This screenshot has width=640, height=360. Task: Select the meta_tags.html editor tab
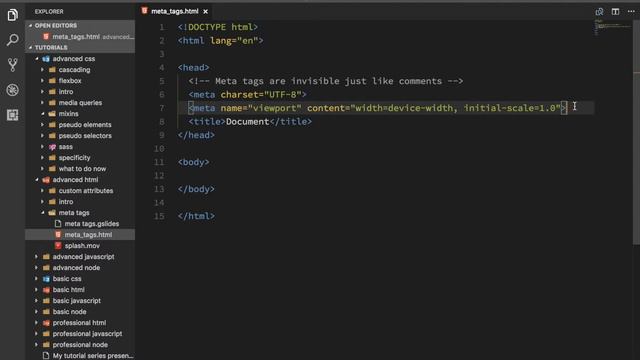174,11
